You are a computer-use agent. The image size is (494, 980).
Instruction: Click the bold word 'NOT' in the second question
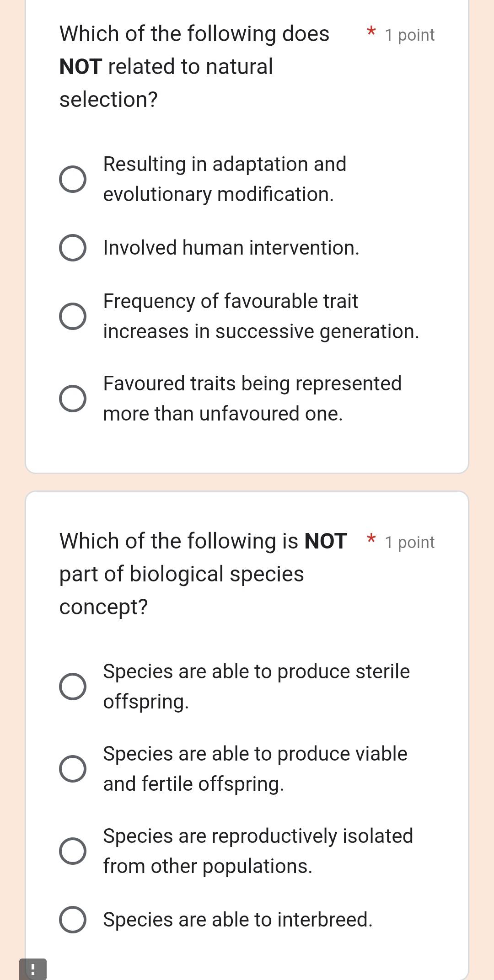(326, 541)
